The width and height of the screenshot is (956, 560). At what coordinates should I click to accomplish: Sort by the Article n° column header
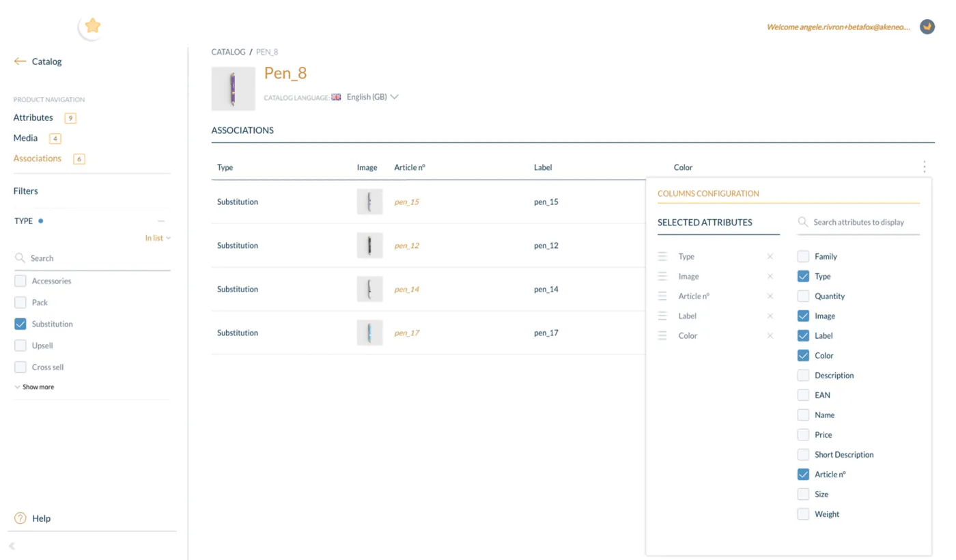pos(410,167)
